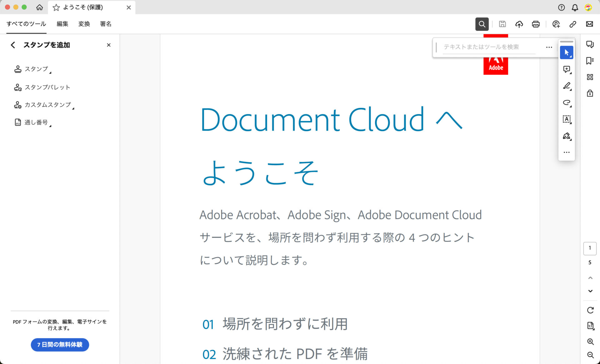Screen dimensions: 600x364
Task: Go to next page arrow
Action: pyautogui.click(x=590, y=291)
